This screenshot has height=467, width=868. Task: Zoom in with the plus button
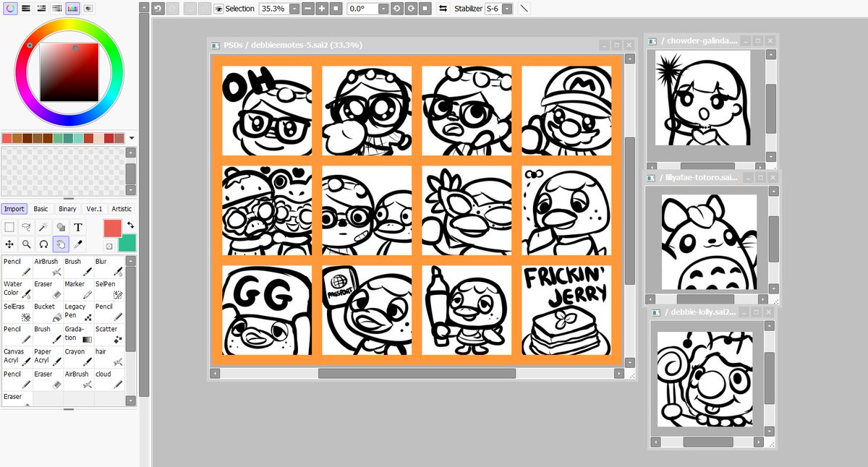click(322, 9)
